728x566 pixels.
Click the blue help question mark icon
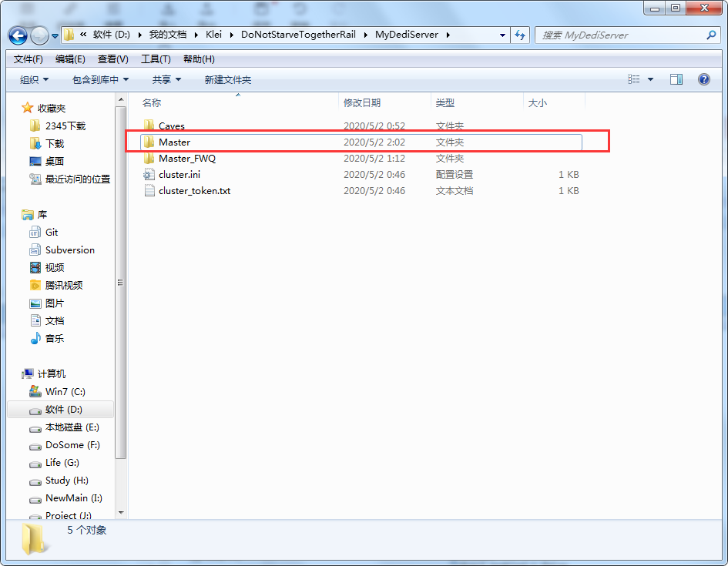tap(704, 79)
